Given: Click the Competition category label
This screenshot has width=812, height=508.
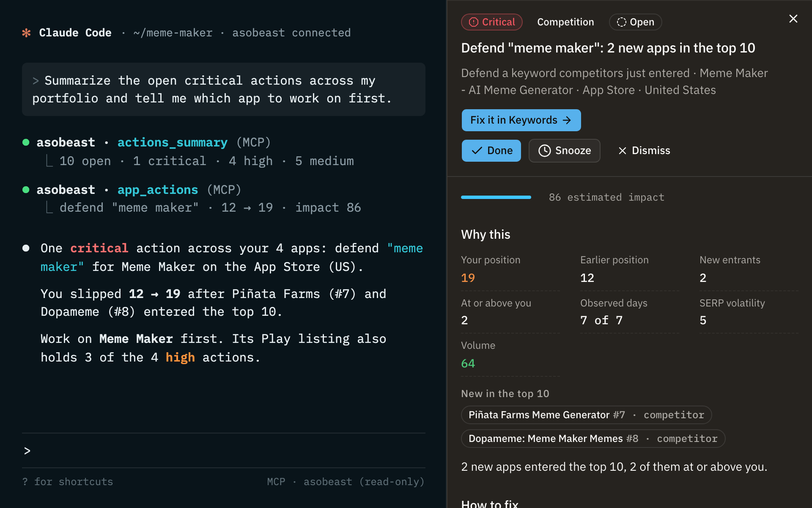Looking at the screenshot, I should [565, 22].
